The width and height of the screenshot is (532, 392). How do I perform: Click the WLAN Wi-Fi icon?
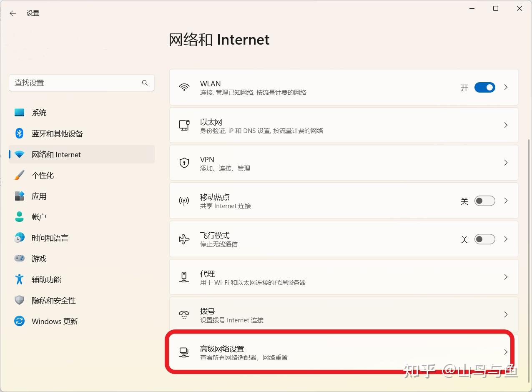point(184,87)
